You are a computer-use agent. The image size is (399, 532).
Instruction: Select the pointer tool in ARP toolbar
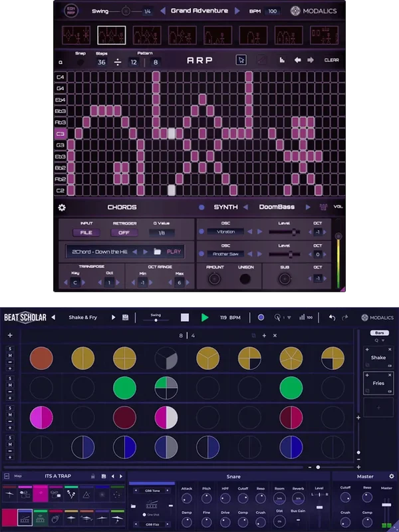(x=241, y=60)
